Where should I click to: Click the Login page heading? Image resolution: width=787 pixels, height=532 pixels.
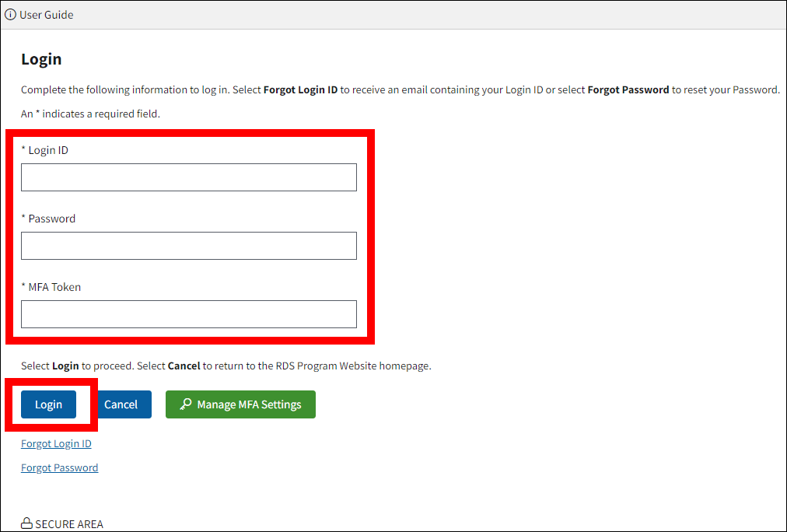click(41, 59)
